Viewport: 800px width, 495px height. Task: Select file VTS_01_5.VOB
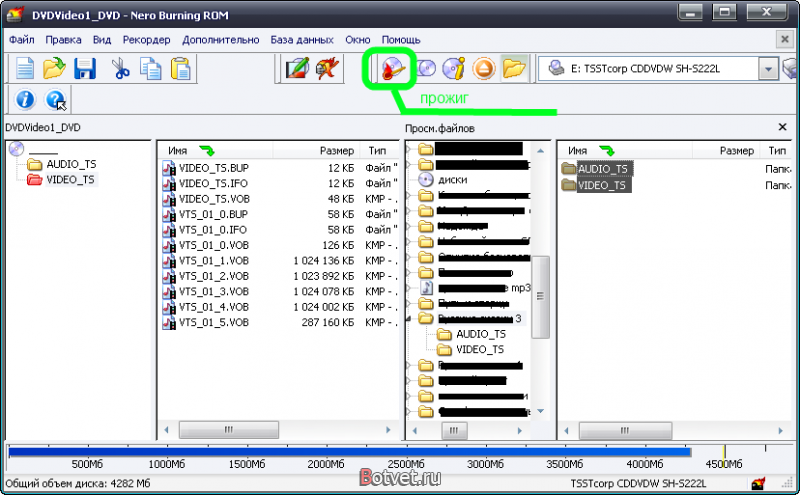tap(214, 323)
